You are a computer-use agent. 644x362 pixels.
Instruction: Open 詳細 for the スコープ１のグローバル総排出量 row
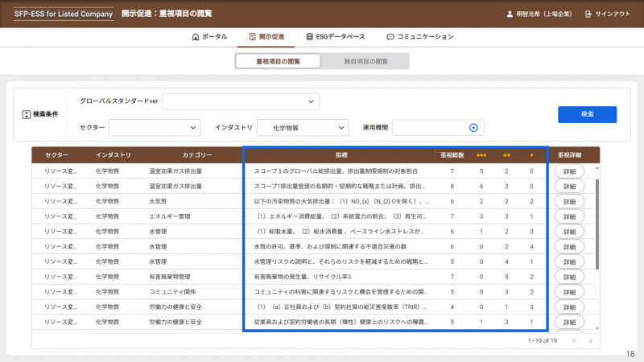569,171
